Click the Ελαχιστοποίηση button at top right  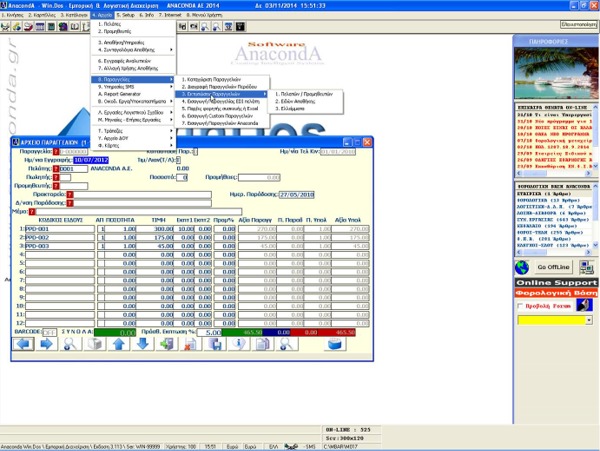[x=579, y=24]
